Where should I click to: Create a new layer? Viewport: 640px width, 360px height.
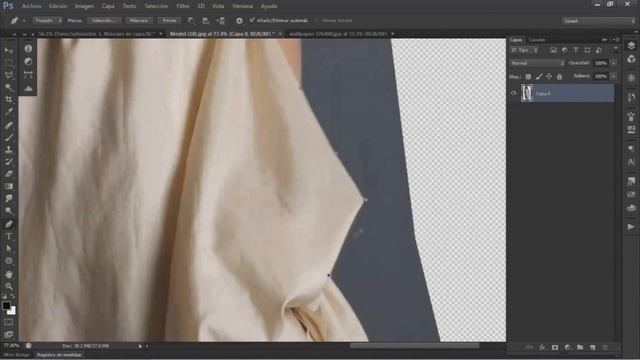pos(592,347)
